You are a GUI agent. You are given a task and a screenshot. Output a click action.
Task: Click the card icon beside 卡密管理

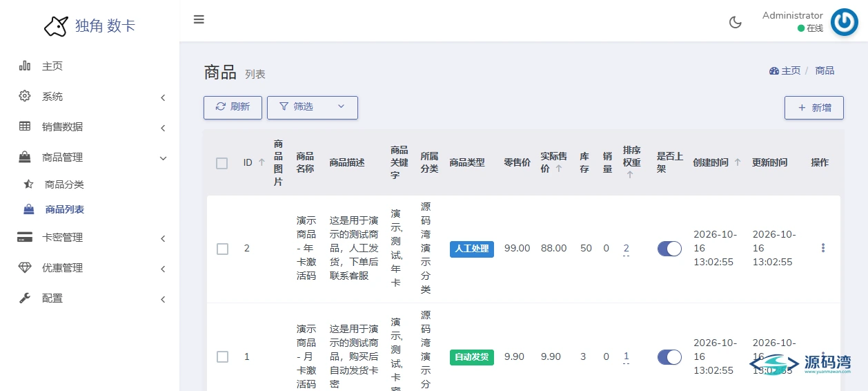click(25, 237)
